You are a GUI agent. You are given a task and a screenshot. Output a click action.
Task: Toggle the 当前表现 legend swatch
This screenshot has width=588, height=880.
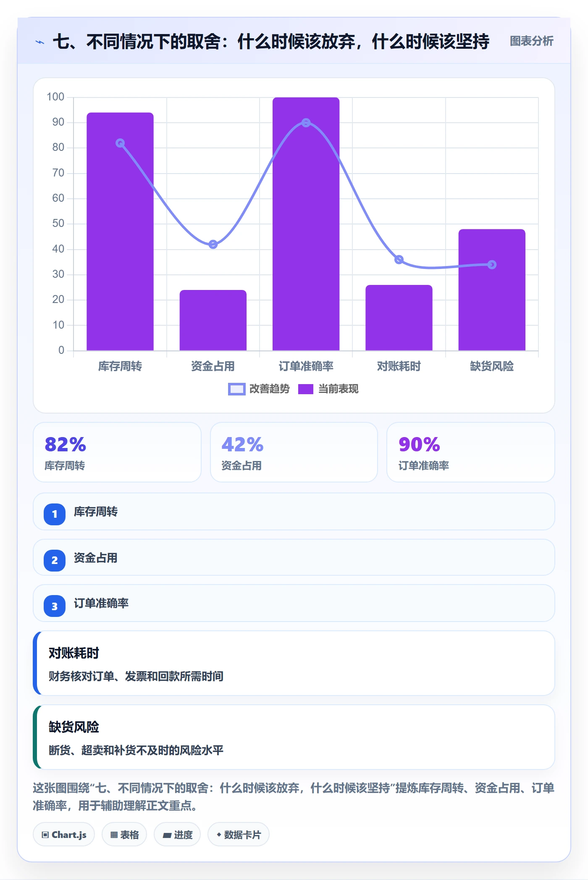pyautogui.click(x=306, y=389)
